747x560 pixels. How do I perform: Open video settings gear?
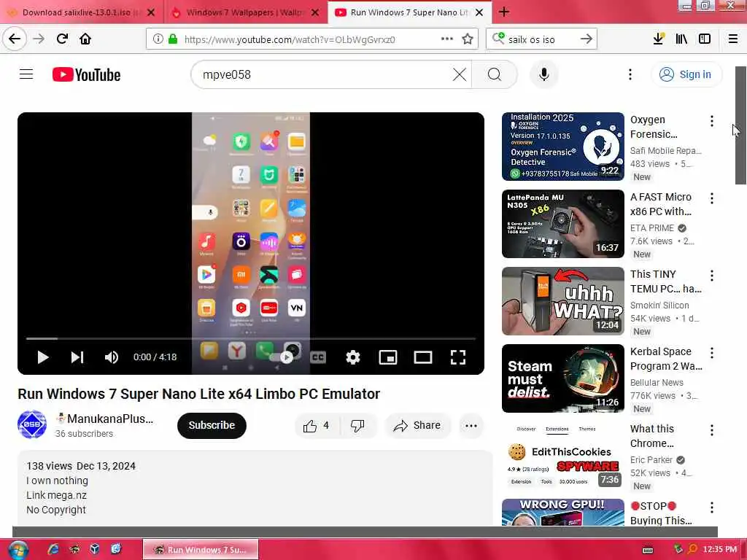[353, 357]
